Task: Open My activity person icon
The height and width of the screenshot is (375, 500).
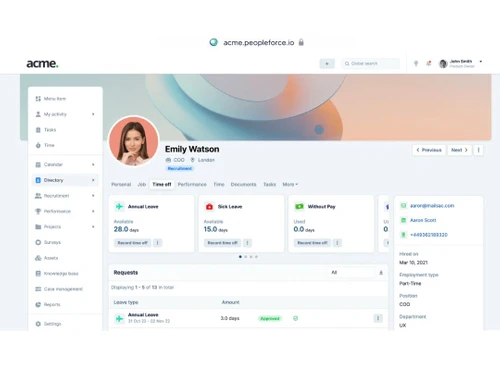Action: pyautogui.click(x=38, y=114)
